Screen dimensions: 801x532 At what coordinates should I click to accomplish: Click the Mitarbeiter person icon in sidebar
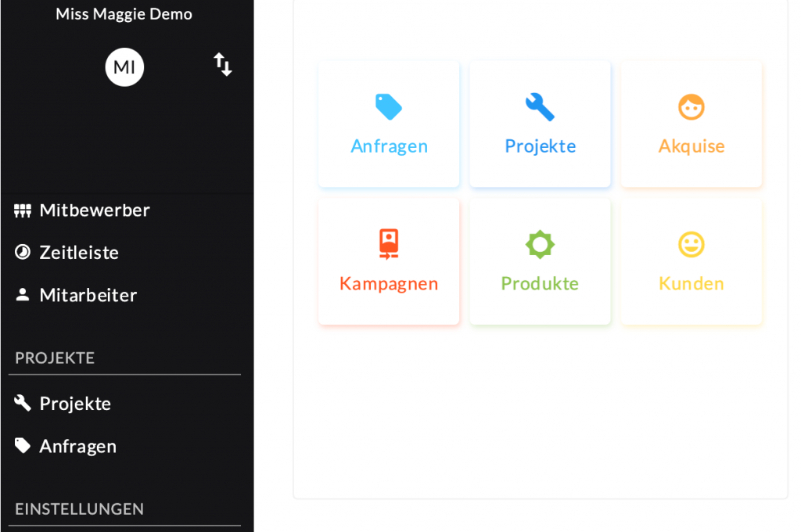click(x=23, y=295)
